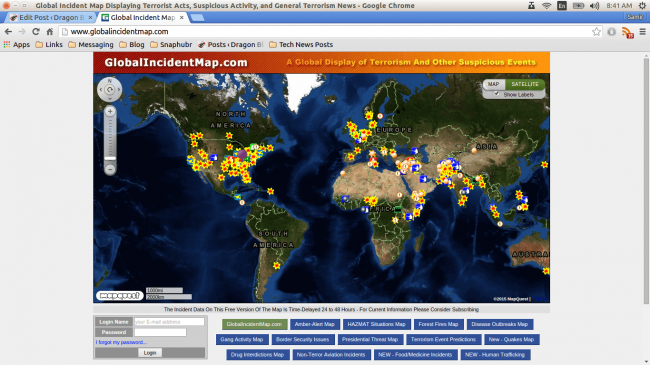Toggle the Show Labels checkbox
Viewport: 650px width, 365px height.
point(497,94)
